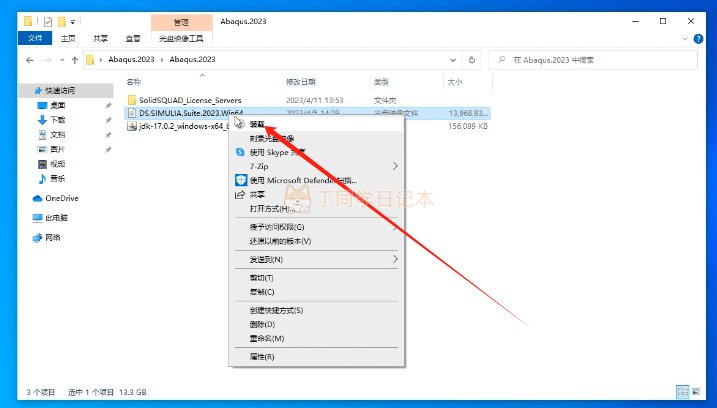Choose 还原以前的版本(V)

pos(316,241)
